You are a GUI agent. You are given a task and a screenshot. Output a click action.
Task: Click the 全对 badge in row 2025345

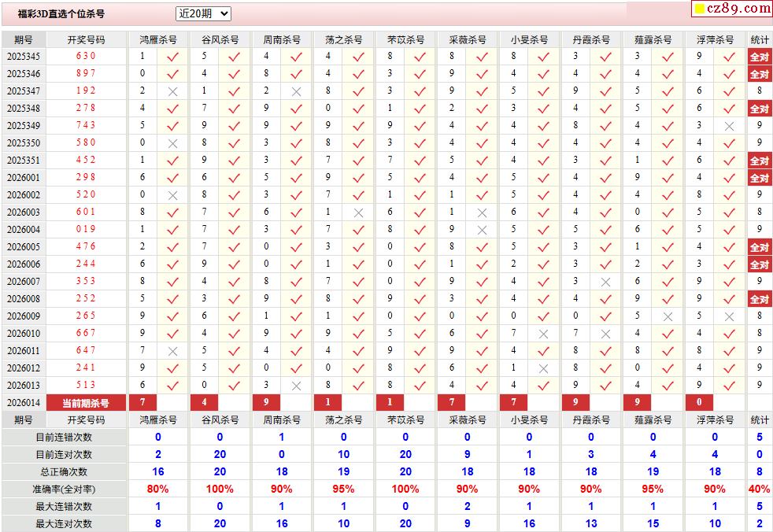coord(759,57)
